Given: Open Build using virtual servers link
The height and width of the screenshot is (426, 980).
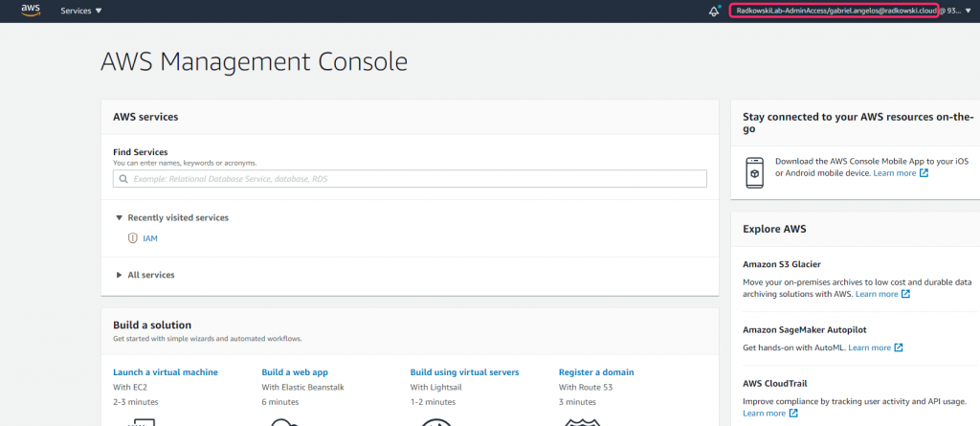Looking at the screenshot, I should [x=464, y=372].
